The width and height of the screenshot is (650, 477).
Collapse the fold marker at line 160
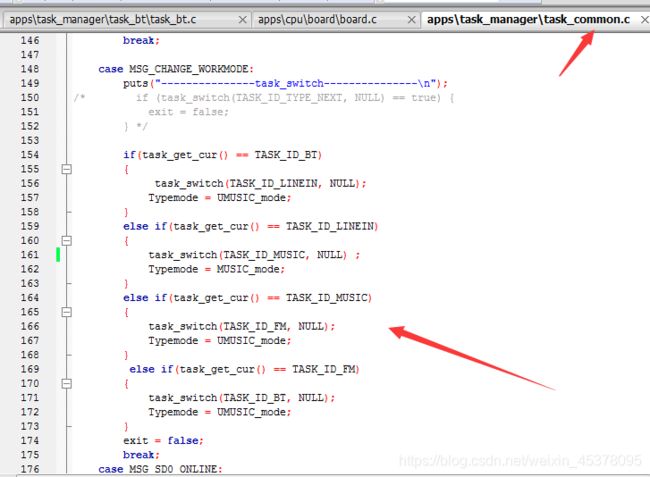67,240
